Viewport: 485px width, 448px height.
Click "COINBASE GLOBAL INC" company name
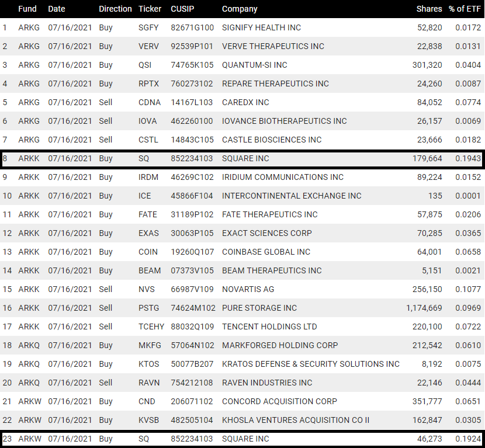pyautogui.click(x=266, y=252)
